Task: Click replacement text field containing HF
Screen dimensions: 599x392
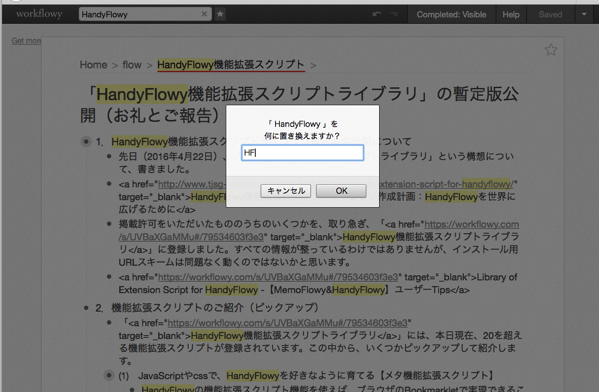Action: [x=302, y=153]
